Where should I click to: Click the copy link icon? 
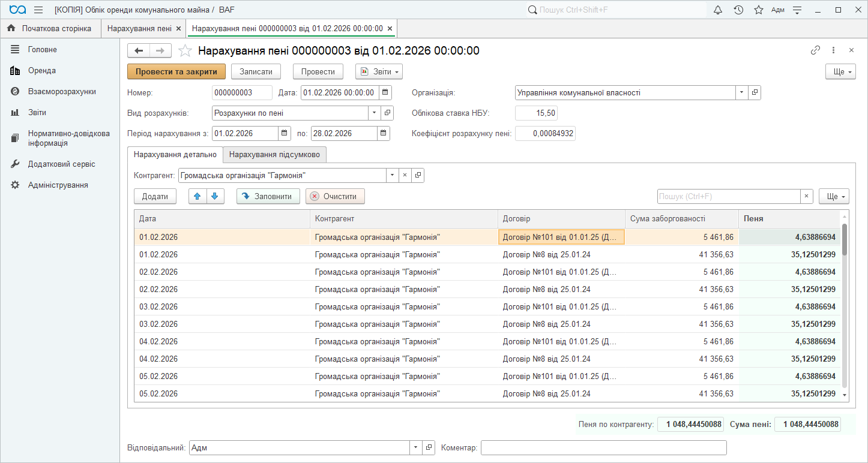(815, 50)
